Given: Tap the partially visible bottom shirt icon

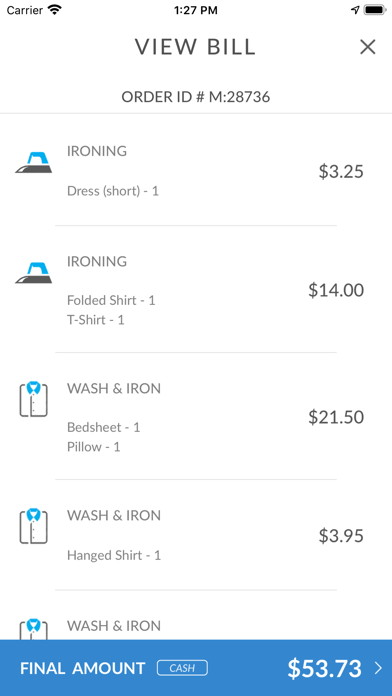Looking at the screenshot, I should click(34, 629).
